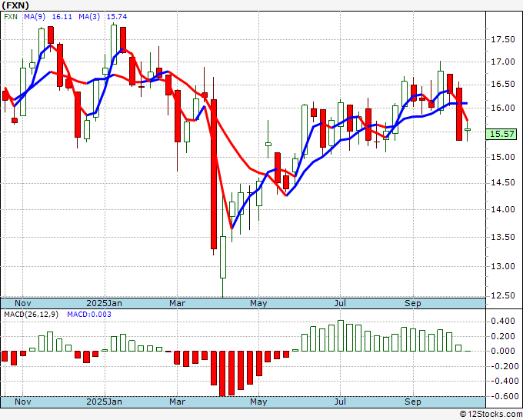The image size is (523, 420).
Task: Click Mar on the price chart date axis
Action: [x=177, y=303]
